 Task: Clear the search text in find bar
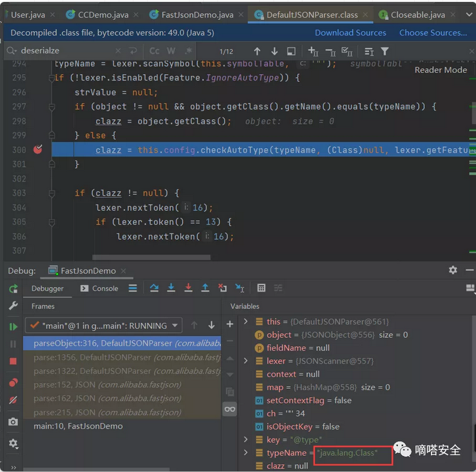pyautogui.click(x=118, y=51)
